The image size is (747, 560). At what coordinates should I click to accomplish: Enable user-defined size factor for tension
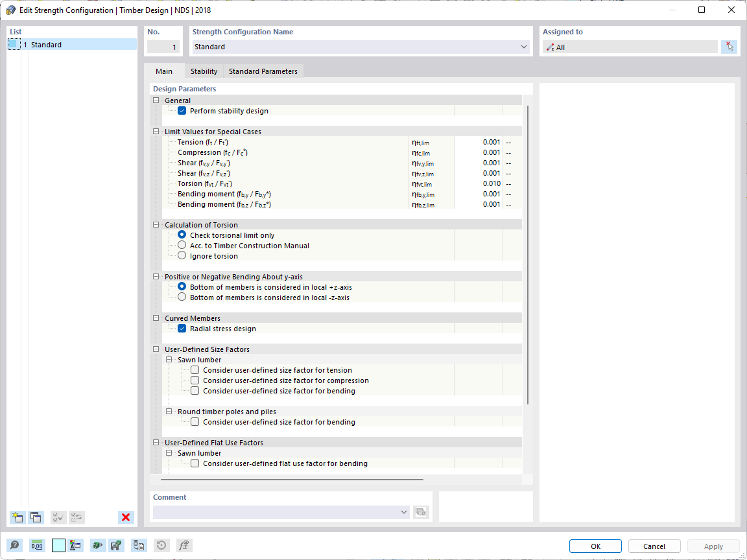(x=195, y=370)
